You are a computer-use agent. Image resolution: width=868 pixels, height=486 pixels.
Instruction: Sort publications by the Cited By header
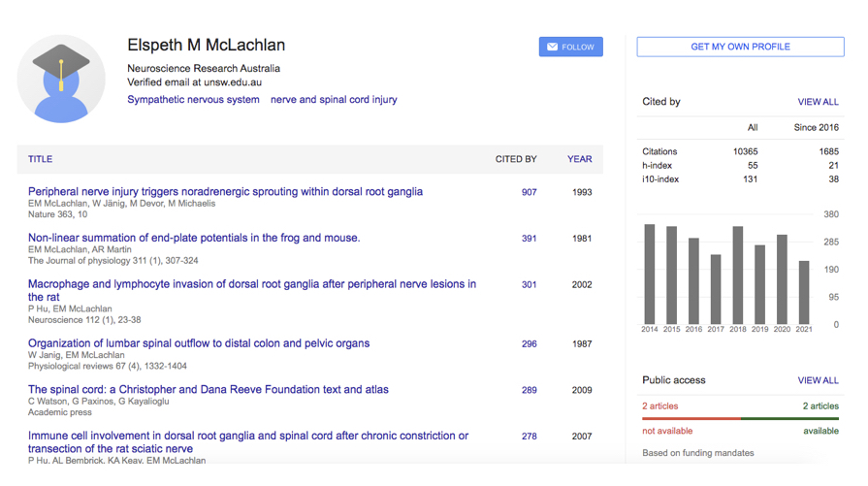click(x=516, y=159)
